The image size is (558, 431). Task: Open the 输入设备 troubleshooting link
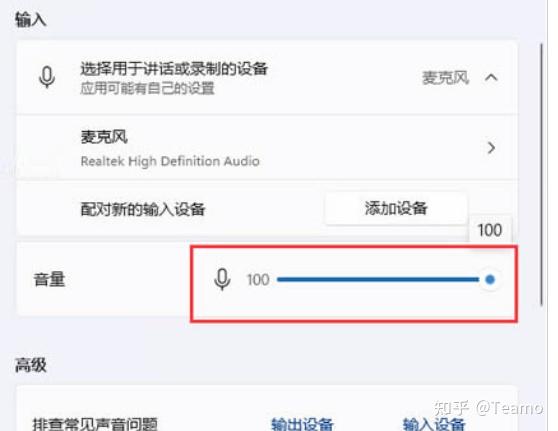[x=434, y=424]
